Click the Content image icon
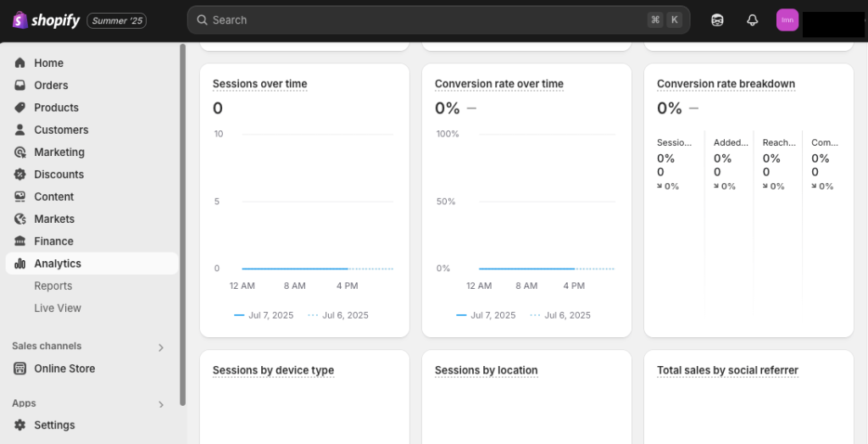Viewport: 868px width, 444px height. tap(20, 196)
